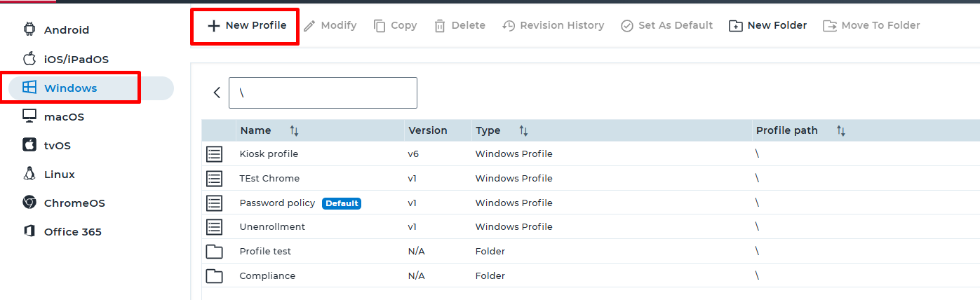Sort the list by Name column

294,131
